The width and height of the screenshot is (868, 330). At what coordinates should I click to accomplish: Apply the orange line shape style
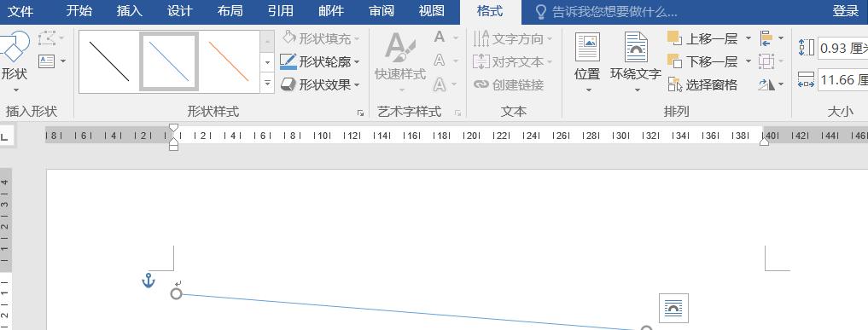[229, 61]
